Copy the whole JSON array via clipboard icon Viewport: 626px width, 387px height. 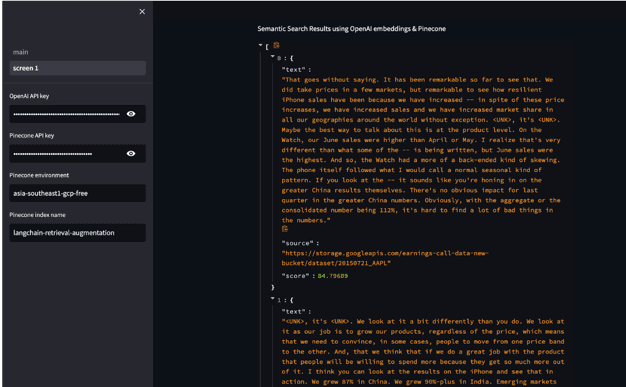(x=276, y=45)
